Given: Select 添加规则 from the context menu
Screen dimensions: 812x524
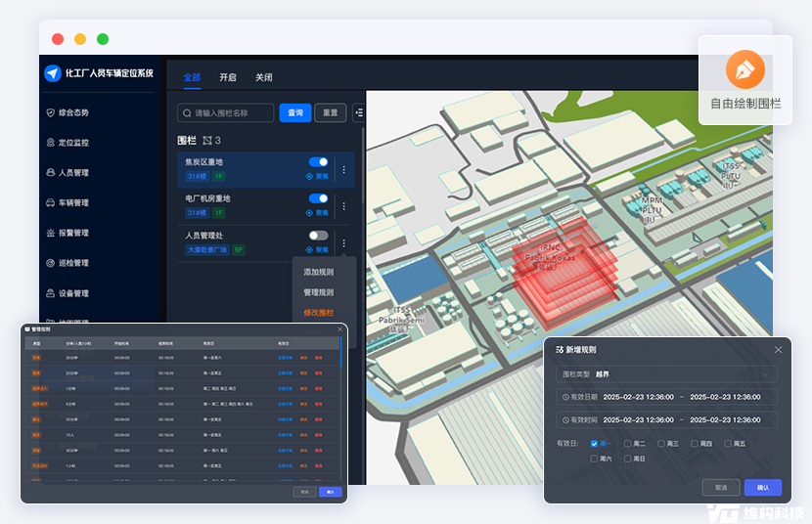Looking at the screenshot, I should 318,272.
